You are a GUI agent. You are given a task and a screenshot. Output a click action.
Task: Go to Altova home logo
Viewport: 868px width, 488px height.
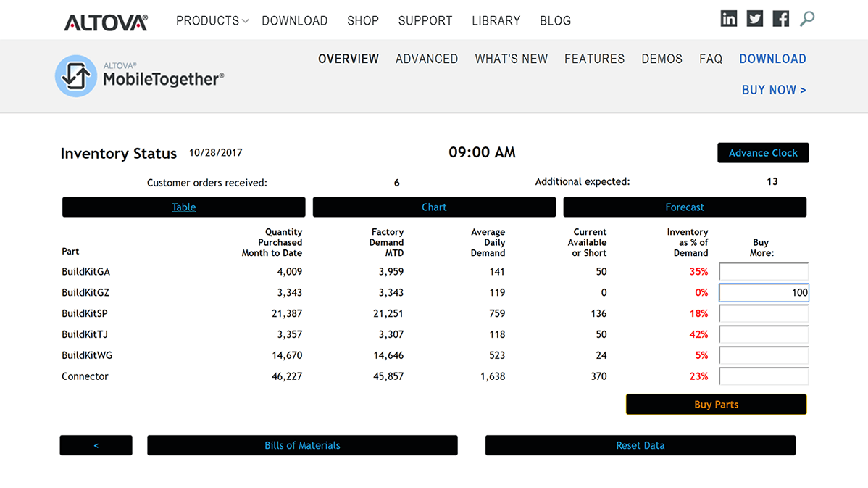pyautogui.click(x=106, y=22)
